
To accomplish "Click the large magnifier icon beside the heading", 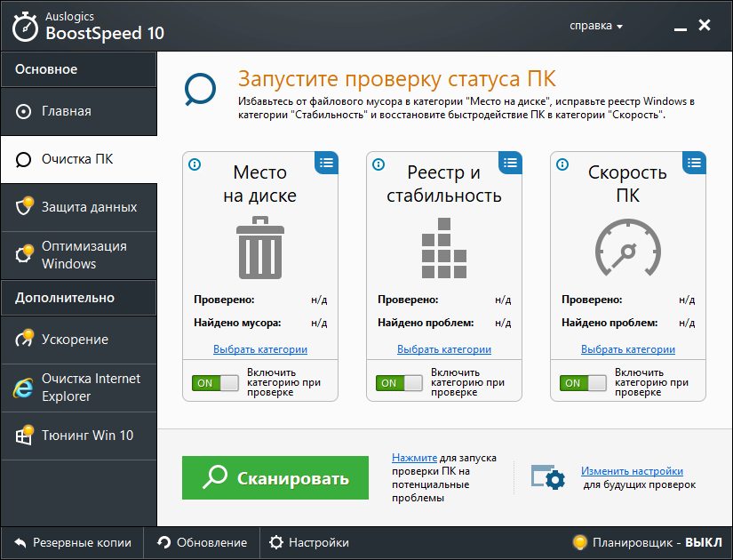I will point(200,89).
